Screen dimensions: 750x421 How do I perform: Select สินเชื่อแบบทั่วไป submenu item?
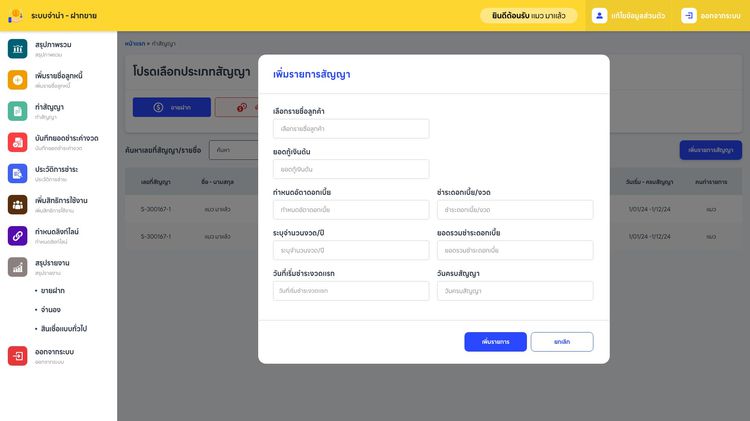[64, 328]
